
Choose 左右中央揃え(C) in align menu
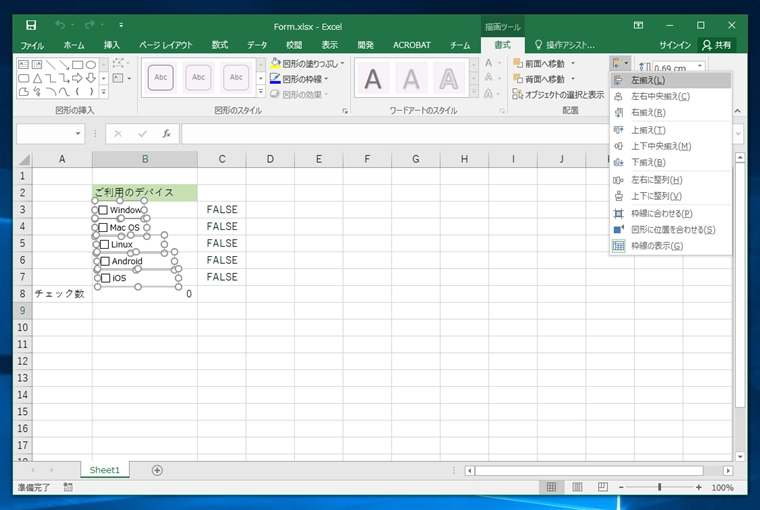click(x=670, y=96)
